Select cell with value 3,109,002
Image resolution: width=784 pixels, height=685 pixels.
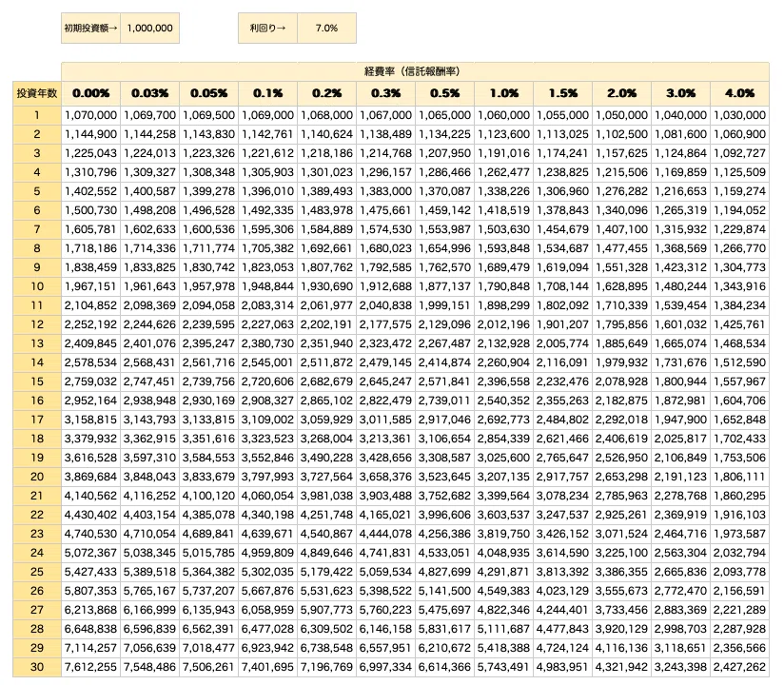(x=267, y=420)
